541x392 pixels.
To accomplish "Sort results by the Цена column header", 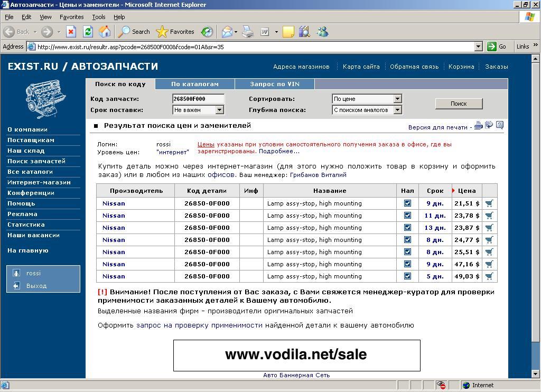I will pyautogui.click(x=467, y=191).
